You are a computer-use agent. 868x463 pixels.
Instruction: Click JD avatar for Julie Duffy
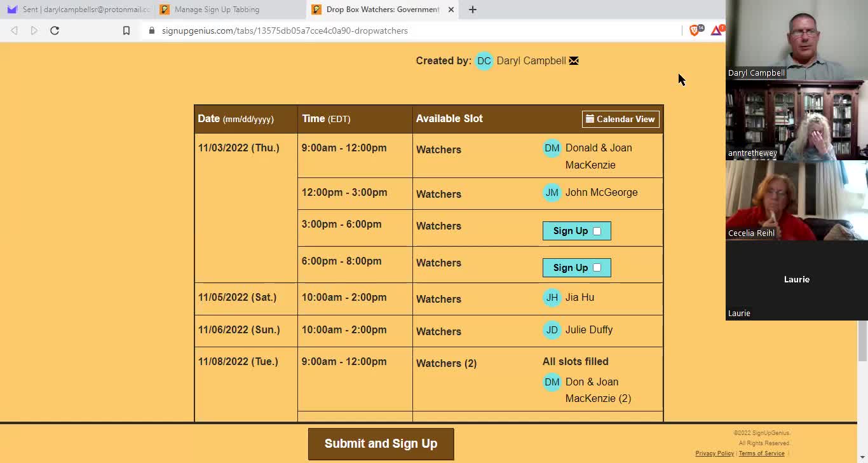point(552,330)
